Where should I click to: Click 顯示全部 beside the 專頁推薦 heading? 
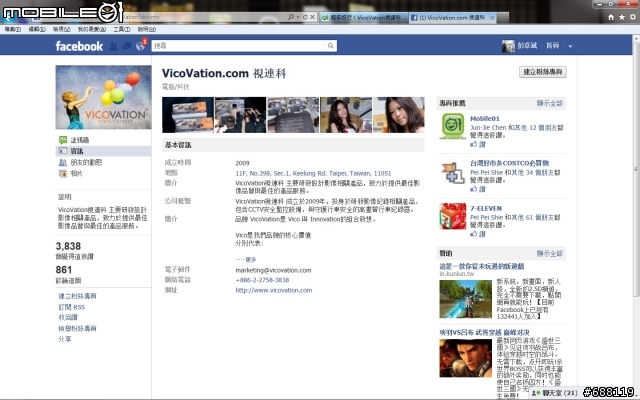click(549, 103)
